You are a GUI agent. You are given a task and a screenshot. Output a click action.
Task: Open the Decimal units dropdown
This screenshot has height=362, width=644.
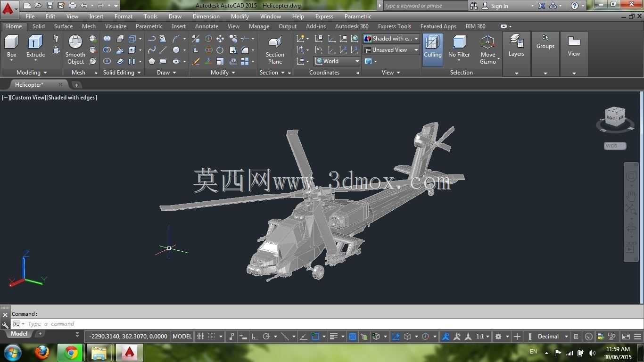[553, 337]
